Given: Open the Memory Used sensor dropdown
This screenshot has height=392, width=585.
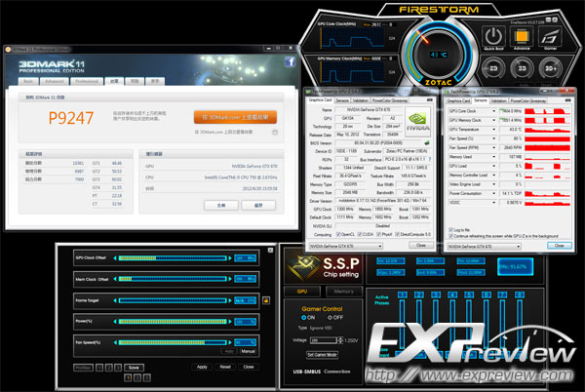Looking at the screenshot, I should [493, 157].
